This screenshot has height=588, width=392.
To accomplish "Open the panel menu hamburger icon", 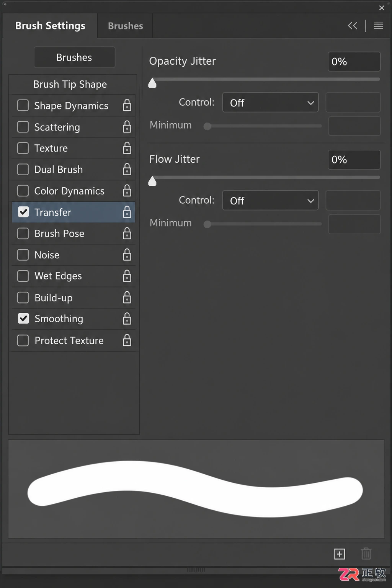I will 379,26.
